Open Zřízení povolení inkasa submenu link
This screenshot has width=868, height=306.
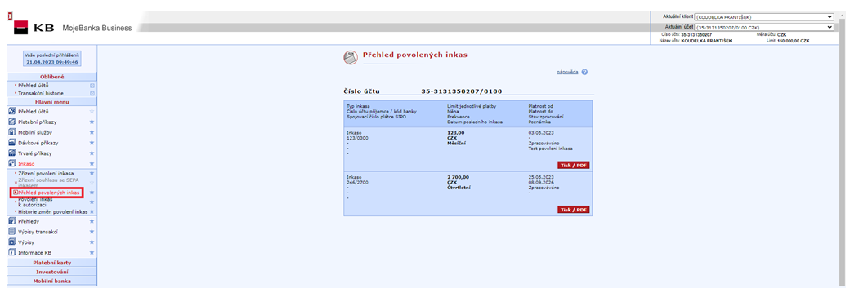pyautogui.click(x=46, y=173)
